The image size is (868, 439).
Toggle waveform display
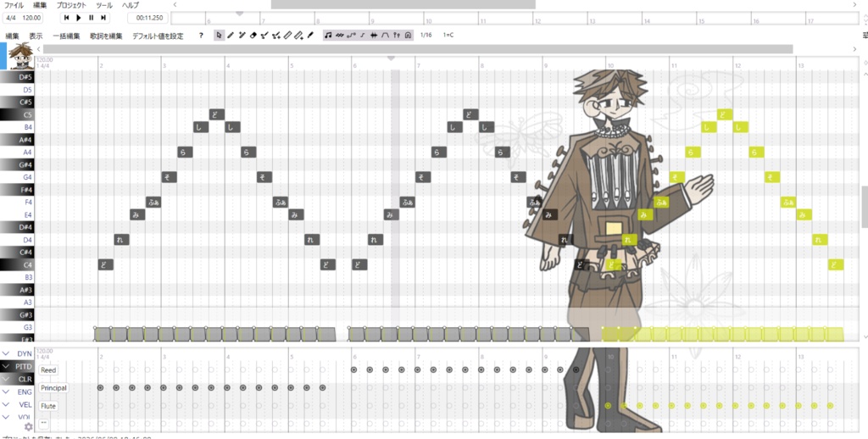coord(374,36)
